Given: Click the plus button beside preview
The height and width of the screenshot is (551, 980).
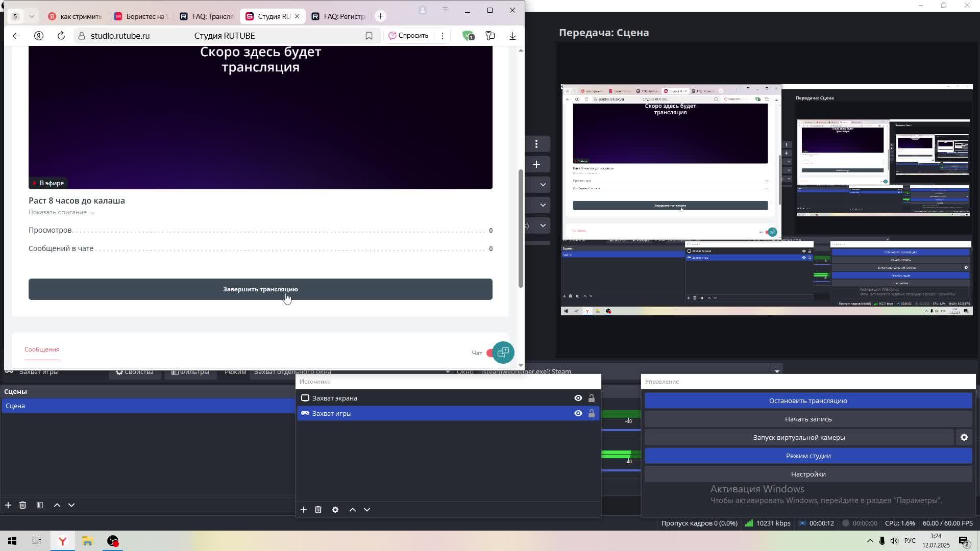Looking at the screenshot, I should tap(536, 164).
